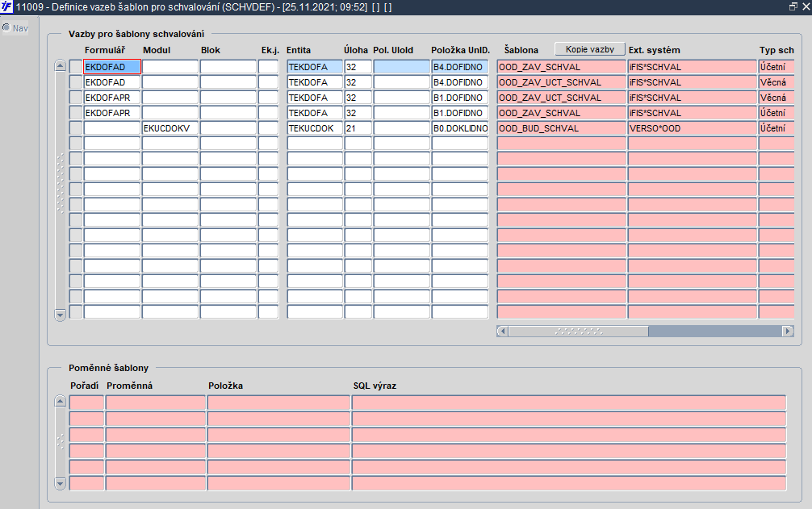
Task: Select the OOD_BUD_SCHVAL template cell
Action: click(561, 128)
